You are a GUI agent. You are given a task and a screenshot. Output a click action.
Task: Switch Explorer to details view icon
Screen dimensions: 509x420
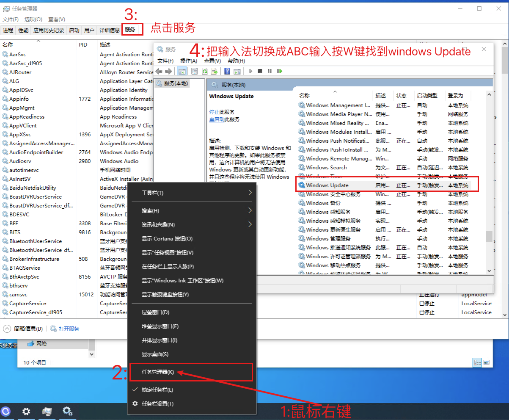pos(478,362)
